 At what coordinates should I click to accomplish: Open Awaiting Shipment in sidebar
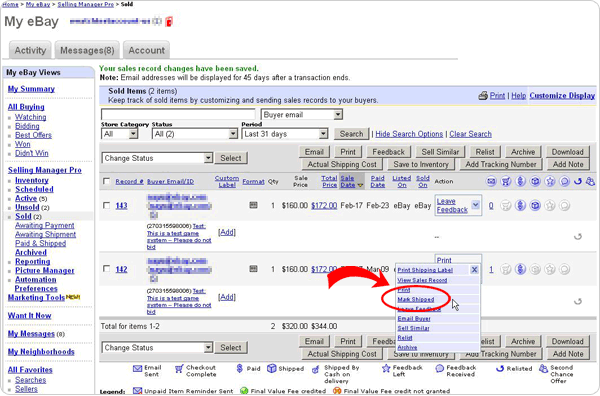pos(46,234)
